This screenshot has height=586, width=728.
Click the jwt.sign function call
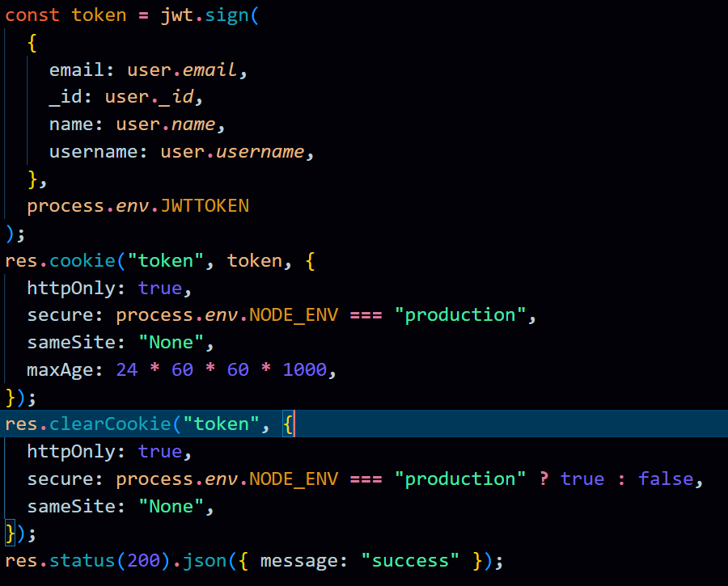207,15
